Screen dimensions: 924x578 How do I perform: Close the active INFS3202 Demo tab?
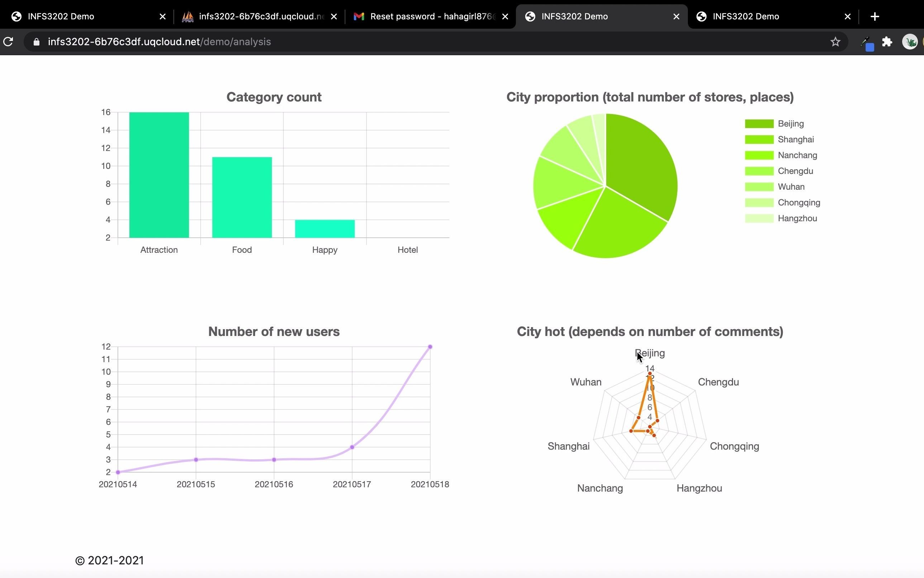[676, 16]
